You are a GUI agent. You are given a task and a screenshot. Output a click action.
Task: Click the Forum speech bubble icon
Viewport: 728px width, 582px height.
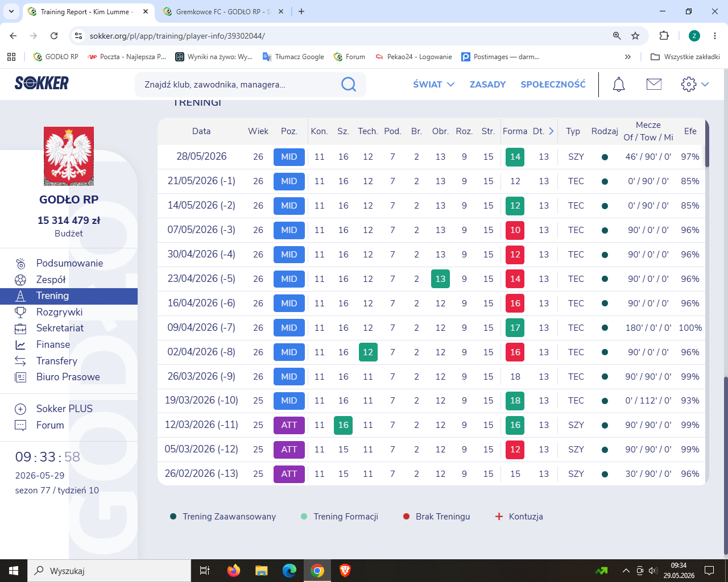click(20, 425)
